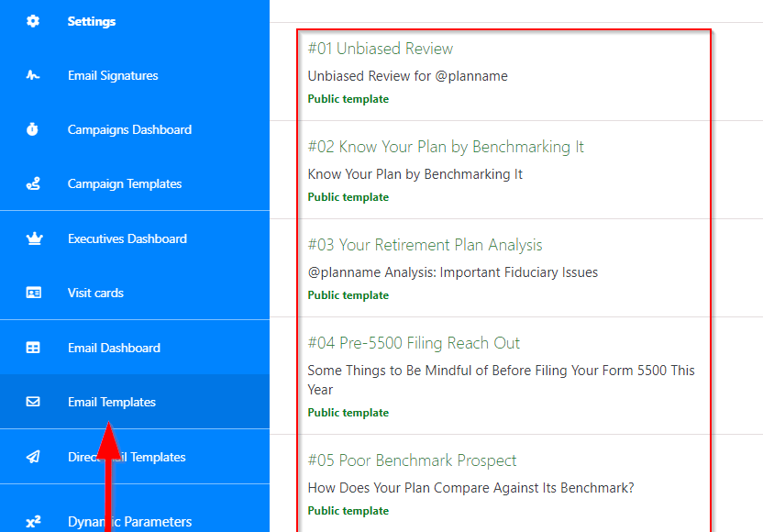The height and width of the screenshot is (532, 763).
Task: Select #03 Your Retirement Plan Analysis template
Action: coord(425,245)
